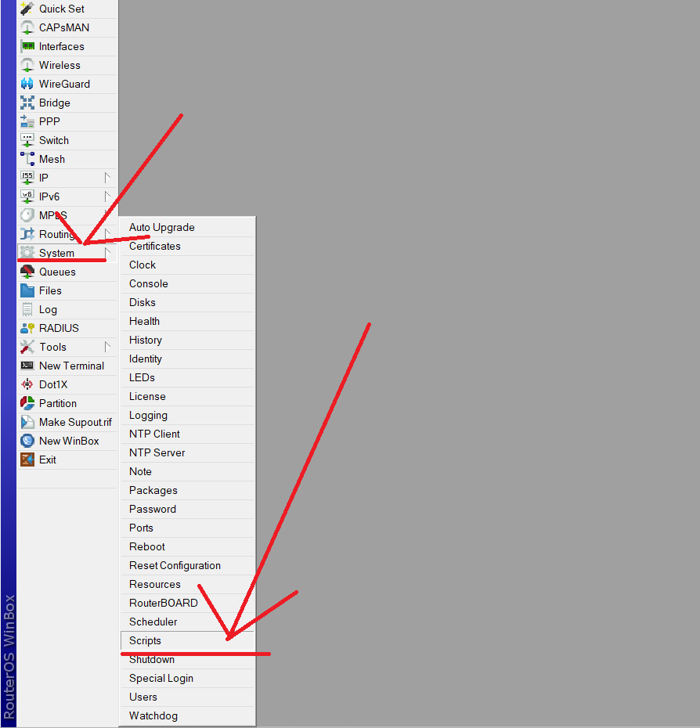The height and width of the screenshot is (728, 700).
Task: Click the Switch icon
Action: coord(27,140)
